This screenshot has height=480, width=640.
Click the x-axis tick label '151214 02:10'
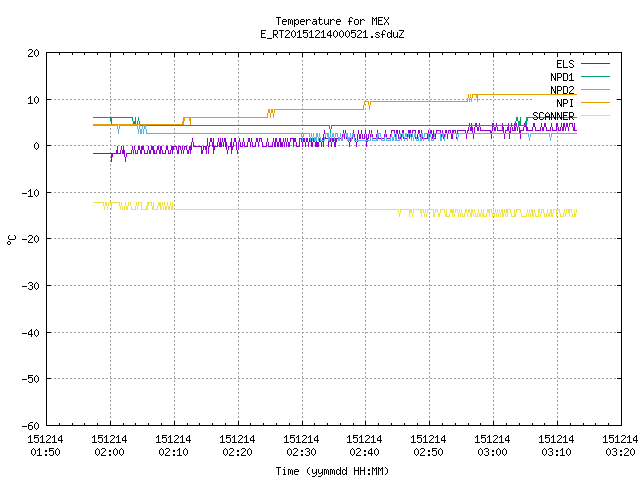click(x=173, y=446)
